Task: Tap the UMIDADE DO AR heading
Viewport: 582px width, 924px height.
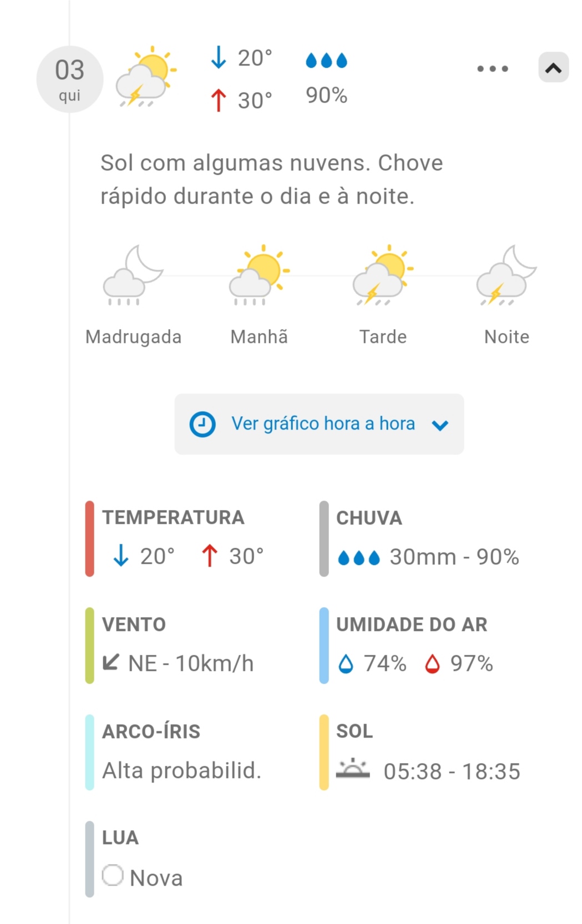Action: (412, 624)
